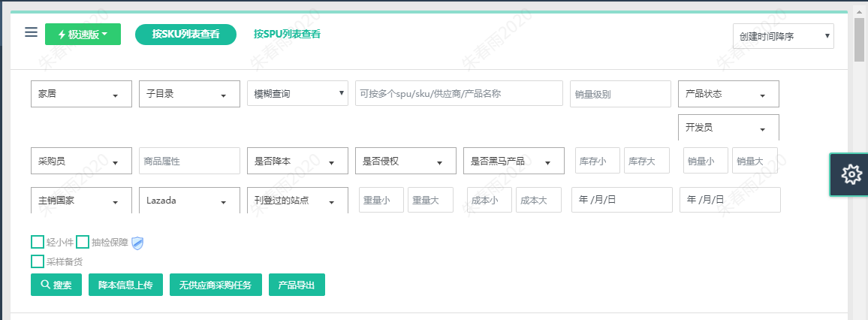Tick the 轻小件 checkbox
Screen dimensions: 868x320
(38, 242)
